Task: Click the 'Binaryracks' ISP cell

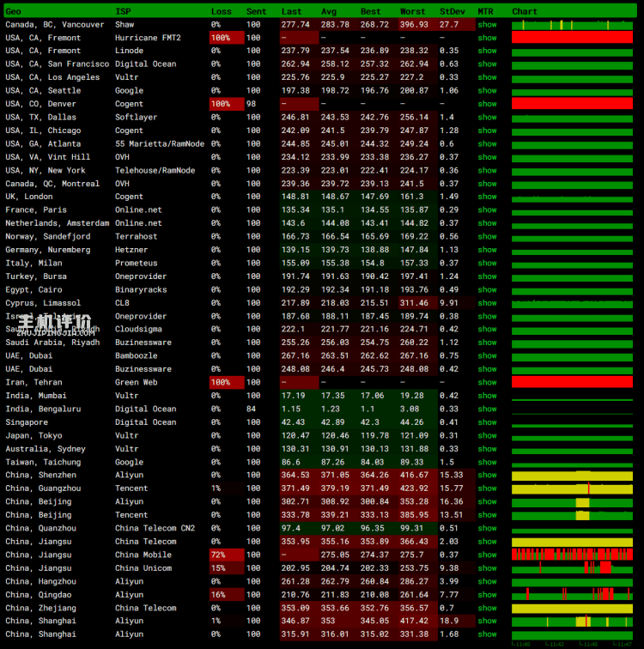Action: 141,290
